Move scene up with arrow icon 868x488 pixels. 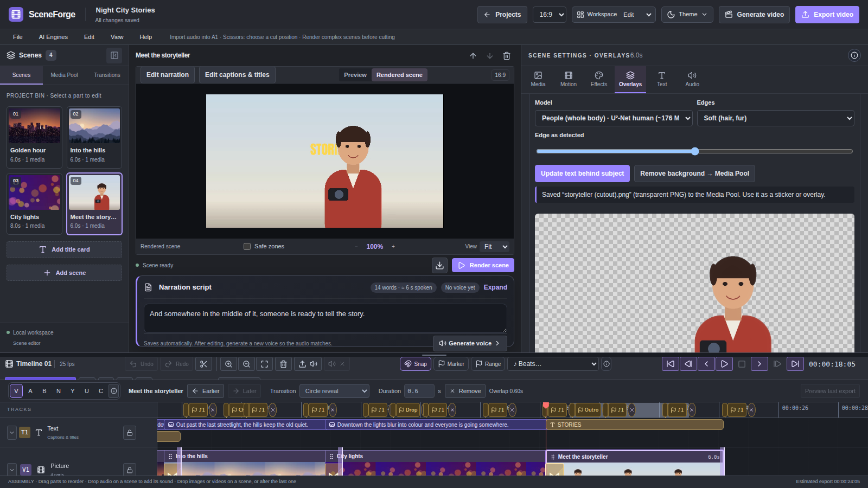(473, 55)
